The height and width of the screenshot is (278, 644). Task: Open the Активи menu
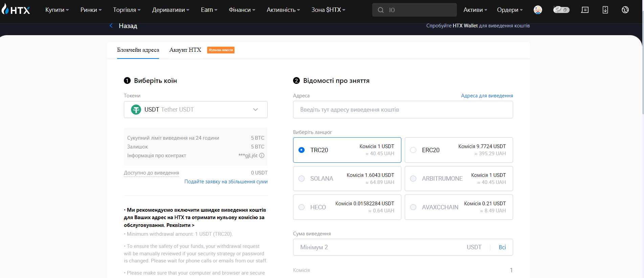tap(475, 10)
